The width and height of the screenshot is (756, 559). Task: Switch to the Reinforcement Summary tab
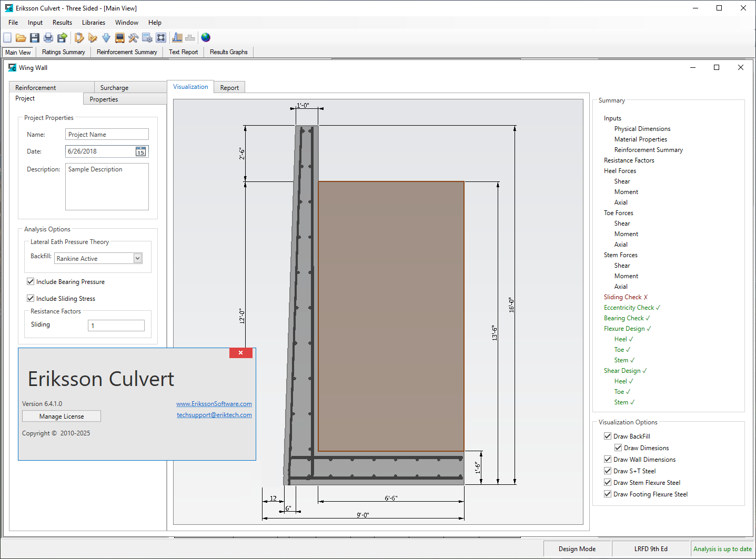[x=126, y=52]
